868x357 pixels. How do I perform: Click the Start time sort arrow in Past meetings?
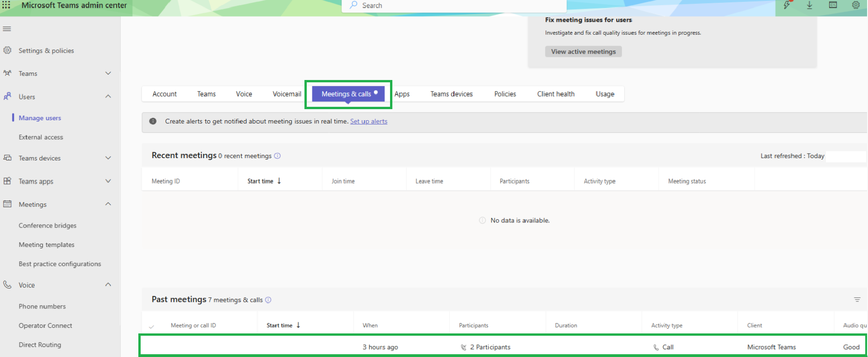[298, 325]
